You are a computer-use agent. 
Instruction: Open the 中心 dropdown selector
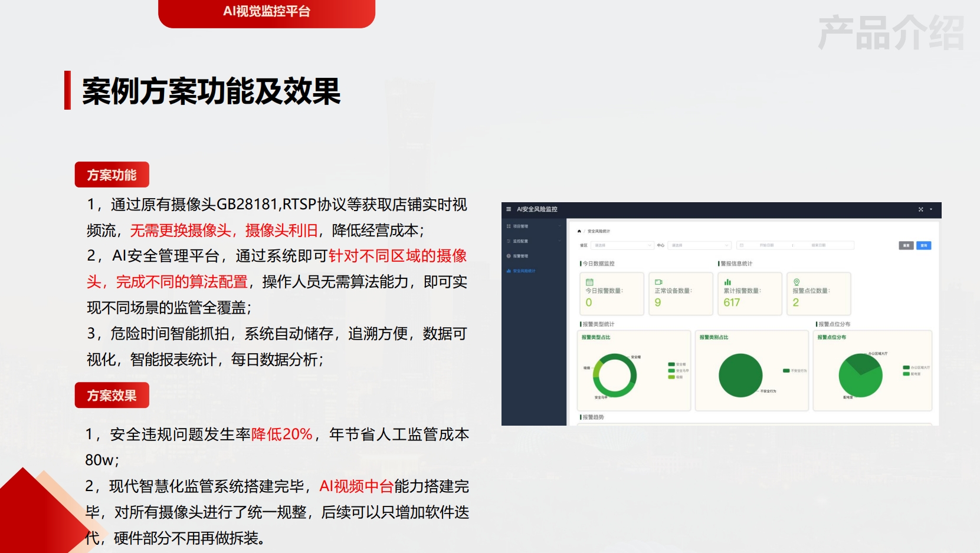[699, 245]
